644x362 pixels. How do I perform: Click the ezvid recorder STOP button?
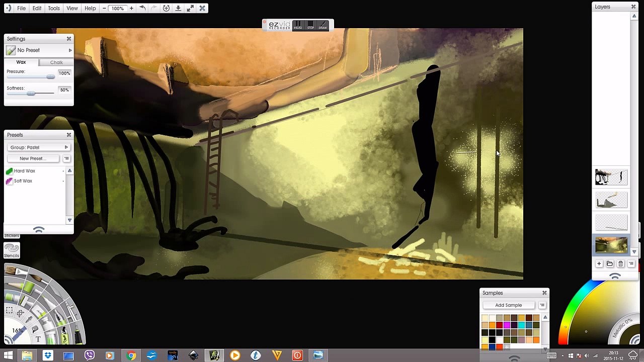coord(310,25)
